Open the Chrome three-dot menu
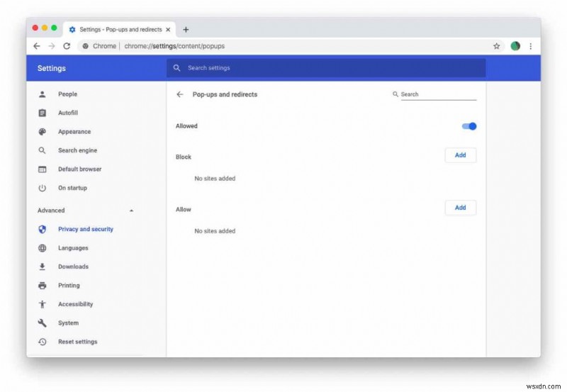This screenshot has height=392, width=567. click(530, 46)
